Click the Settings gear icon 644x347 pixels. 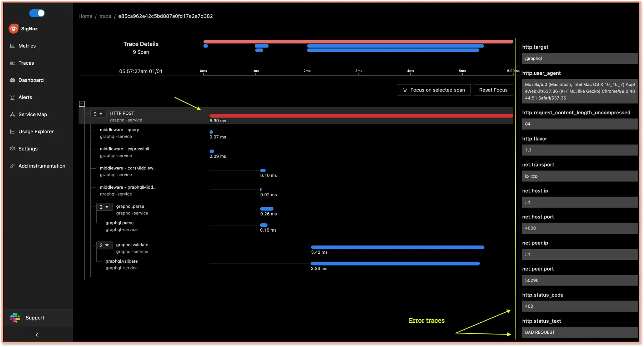(x=12, y=149)
